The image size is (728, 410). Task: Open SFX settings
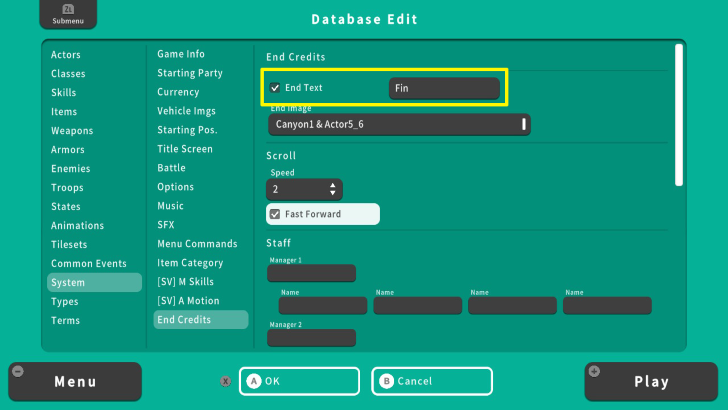pos(166,225)
